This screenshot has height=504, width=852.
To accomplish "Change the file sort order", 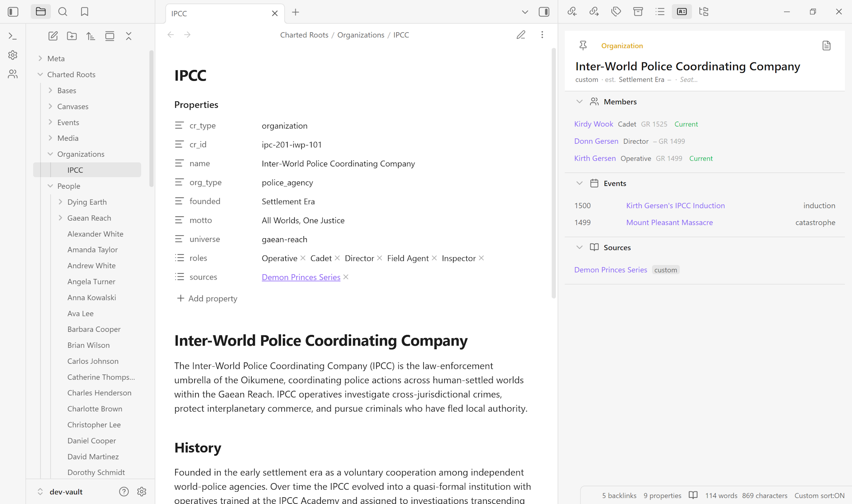I will point(91,36).
